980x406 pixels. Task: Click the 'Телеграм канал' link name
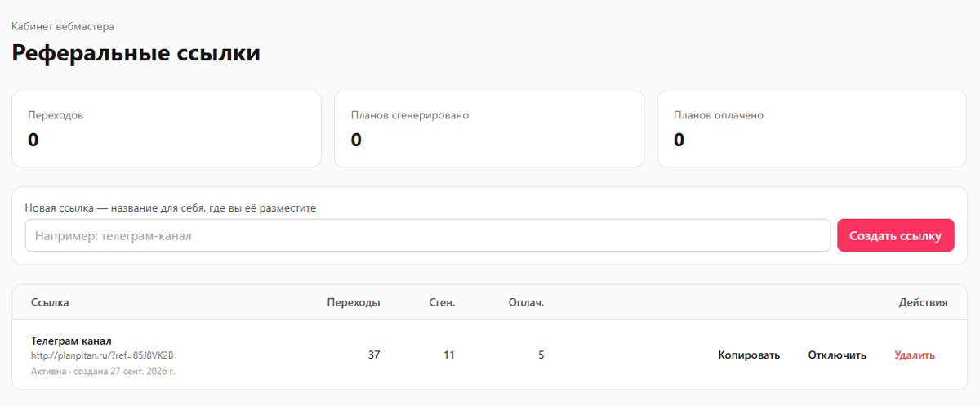coord(71,340)
